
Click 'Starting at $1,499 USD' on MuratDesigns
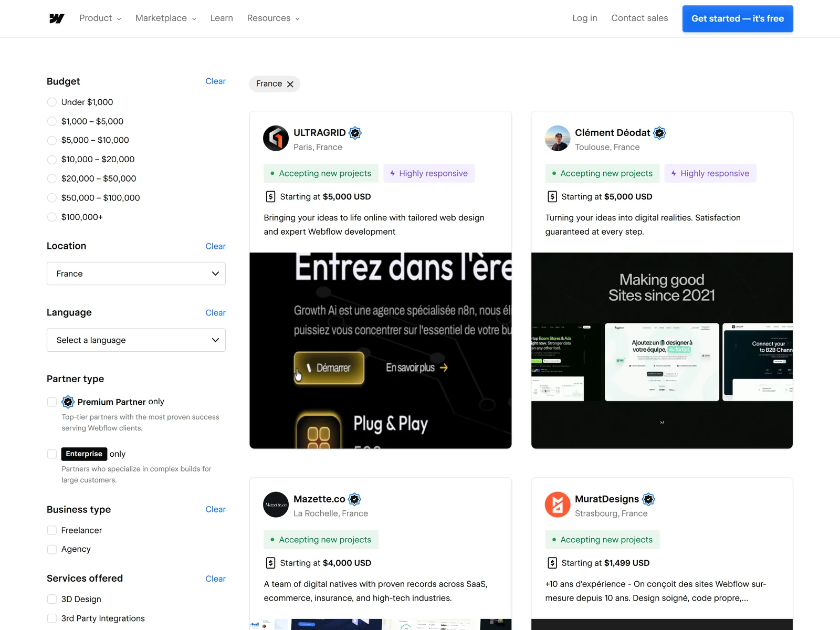(605, 563)
